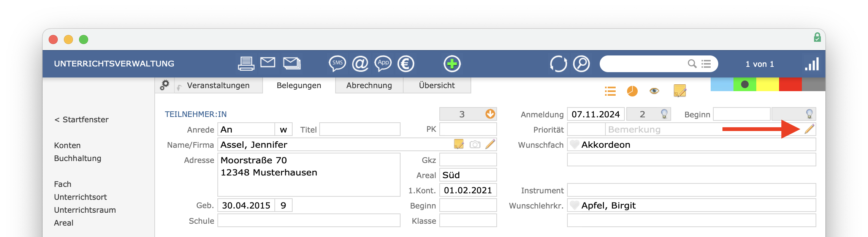
Task: Open the SMS speech bubble icon
Action: pos(337,63)
